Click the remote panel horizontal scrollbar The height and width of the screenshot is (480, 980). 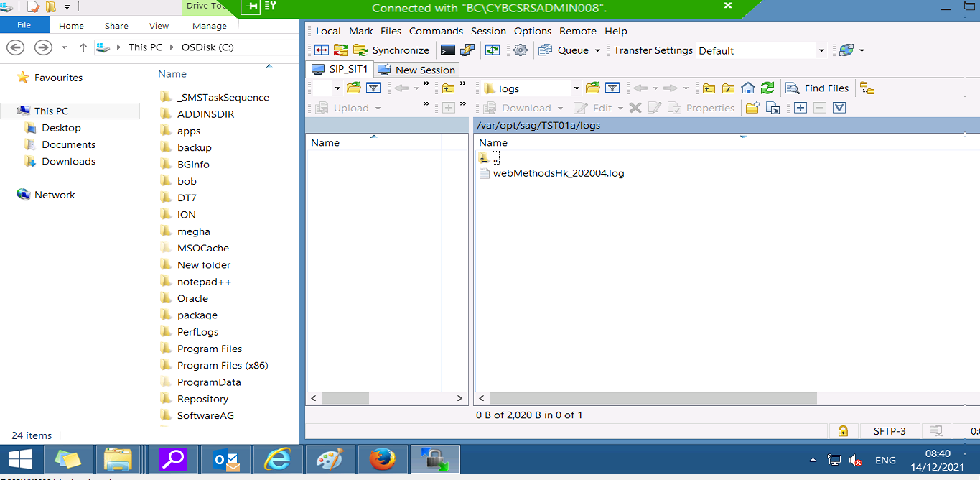[653, 398]
